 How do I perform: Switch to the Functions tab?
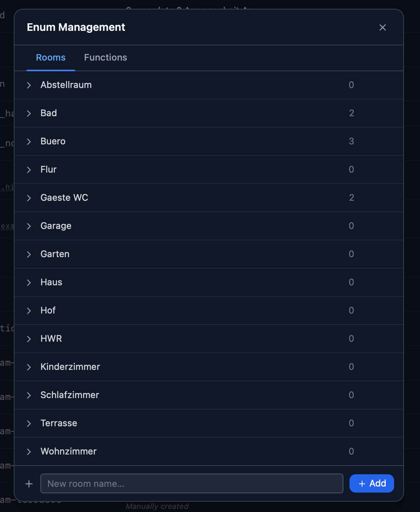tap(106, 58)
